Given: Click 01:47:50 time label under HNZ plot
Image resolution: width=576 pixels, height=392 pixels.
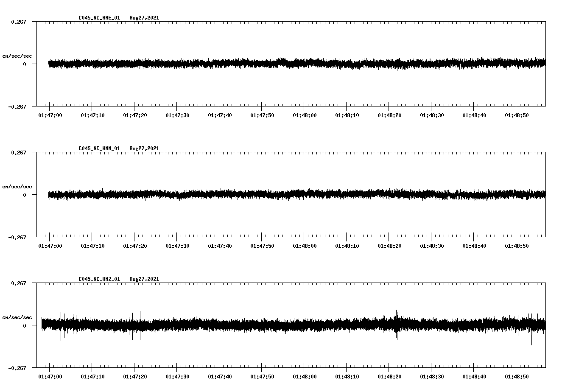Looking at the screenshot, I should click(x=262, y=376).
